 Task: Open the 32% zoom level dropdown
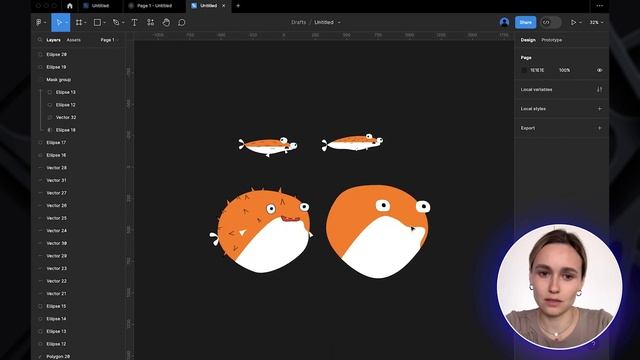pyautogui.click(x=596, y=22)
